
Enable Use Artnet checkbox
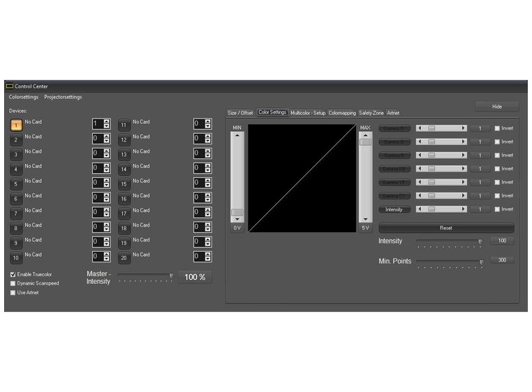pos(13,293)
